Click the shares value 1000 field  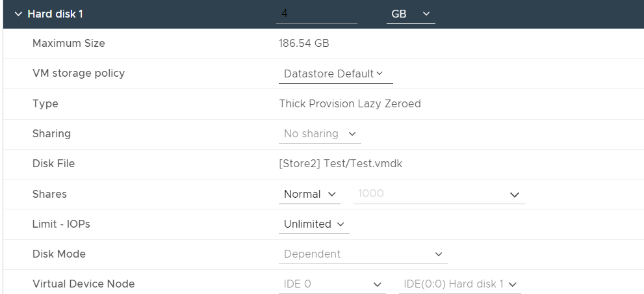(429, 194)
